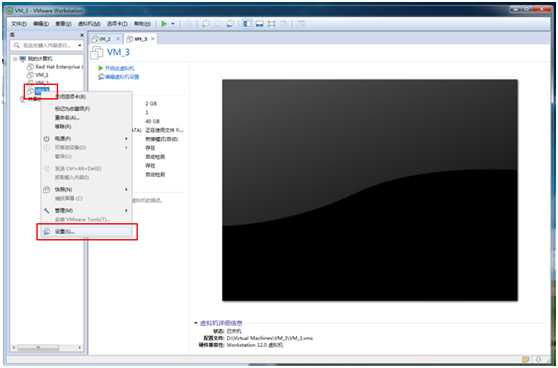Close the VM_2 tab

click(118, 38)
